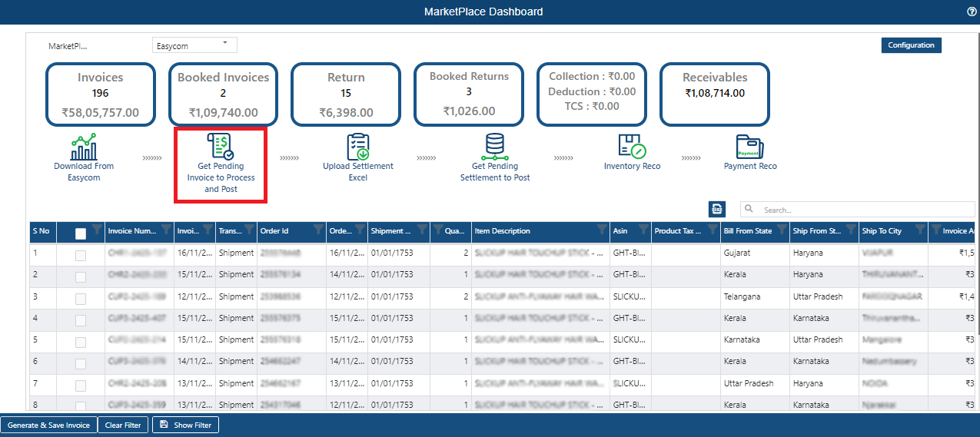
Task: Click the Upload Settlement Excel icon
Action: pyautogui.click(x=358, y=146)
